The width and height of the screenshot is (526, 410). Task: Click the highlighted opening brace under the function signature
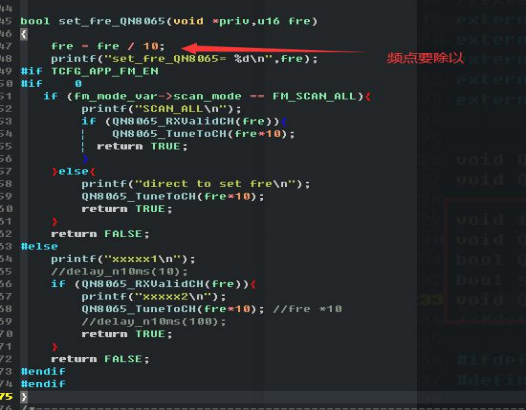tap(24, 34)
